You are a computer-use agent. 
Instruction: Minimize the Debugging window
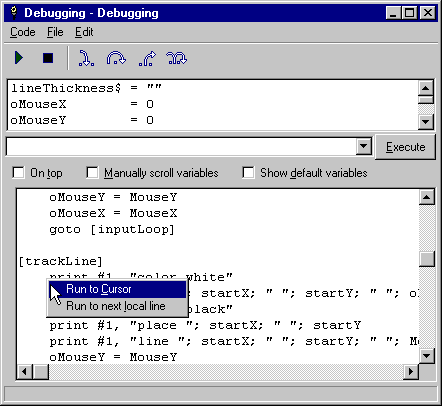pos(393,13)
